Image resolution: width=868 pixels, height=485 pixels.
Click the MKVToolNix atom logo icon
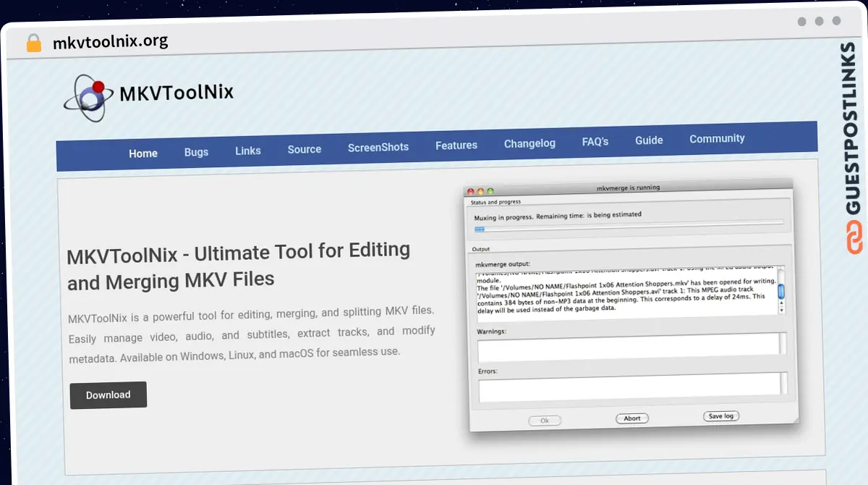[87, 97]
